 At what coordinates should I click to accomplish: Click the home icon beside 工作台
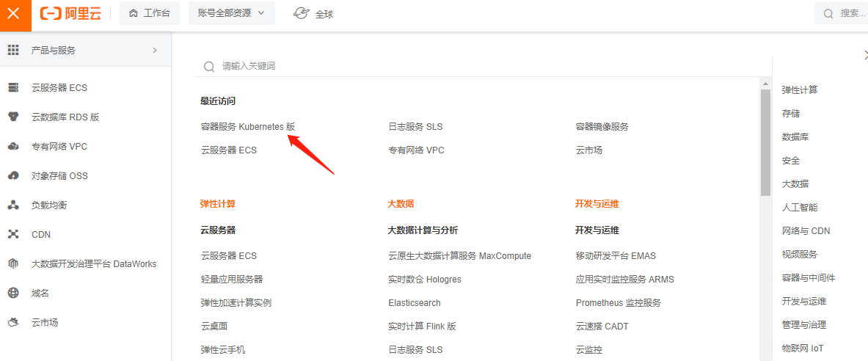click(x=134, y=14)
